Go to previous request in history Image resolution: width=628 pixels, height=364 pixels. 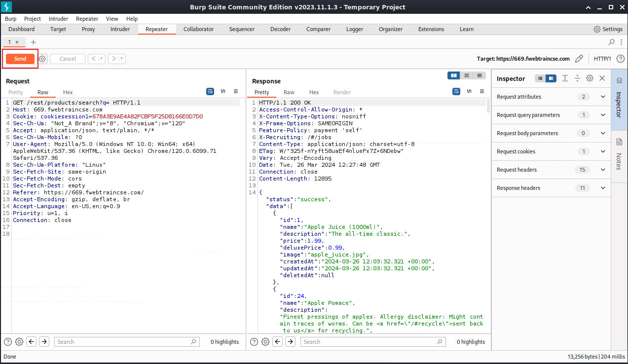pyautogui.click(x=93, y=59)
